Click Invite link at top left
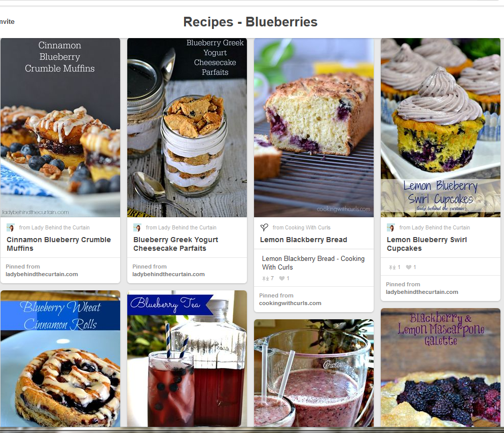 tap(7, 21)
